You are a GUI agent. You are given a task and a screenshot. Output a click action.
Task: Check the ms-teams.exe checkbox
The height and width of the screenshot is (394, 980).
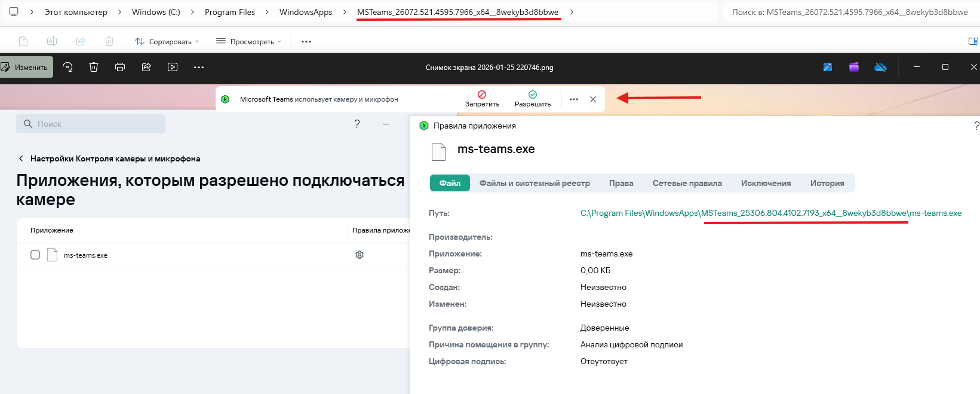click(35, 255)
